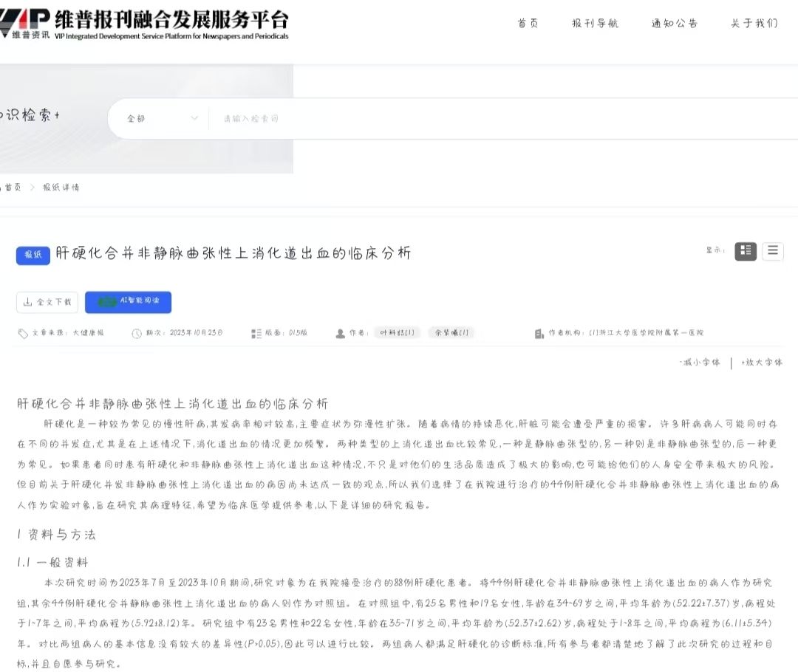Screen dimensions: 798x672
Task: Click the AI智能阅读 button
Action: 128,302
